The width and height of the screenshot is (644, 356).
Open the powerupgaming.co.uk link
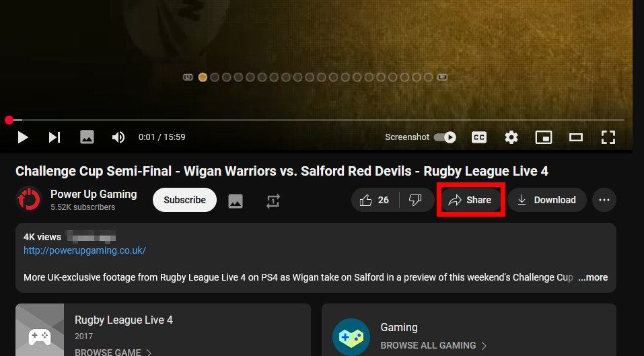coord(85,250)
